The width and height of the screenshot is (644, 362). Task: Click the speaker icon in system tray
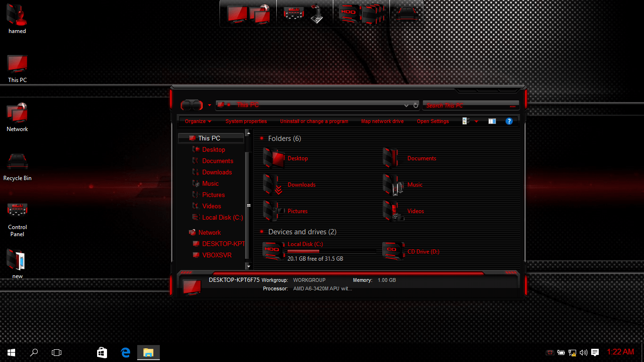click(584, 352)
